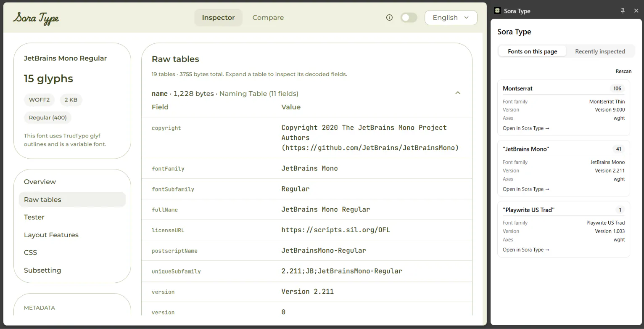Click the Raw tables heading
The height and width of the screenshot is (329, 644).
point(175,59)
